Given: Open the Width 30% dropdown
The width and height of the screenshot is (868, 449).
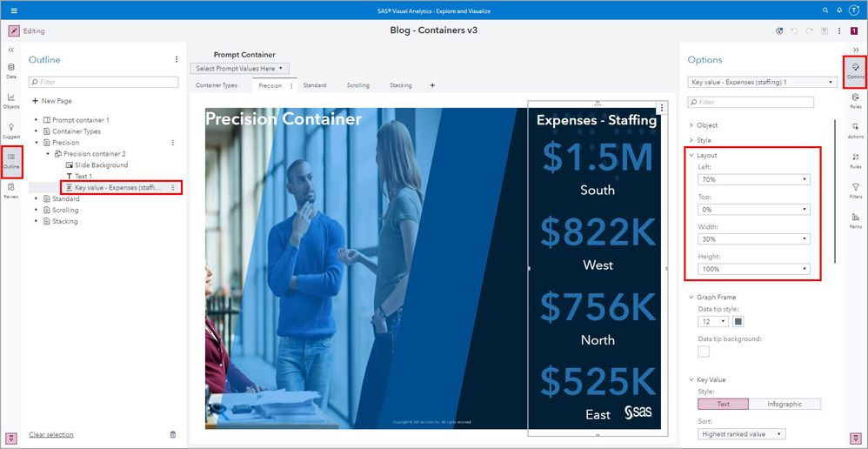Looking at the screenshot, I should pos(754,239).
